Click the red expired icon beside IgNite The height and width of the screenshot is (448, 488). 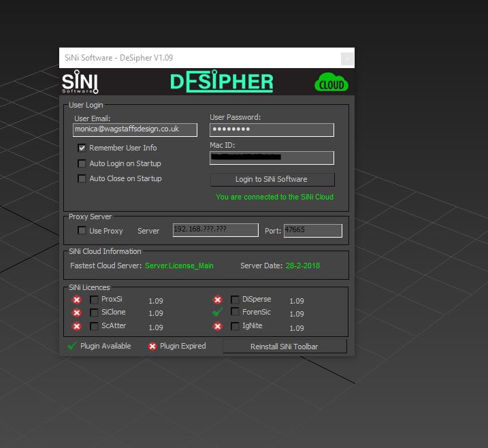coord(217,326)
